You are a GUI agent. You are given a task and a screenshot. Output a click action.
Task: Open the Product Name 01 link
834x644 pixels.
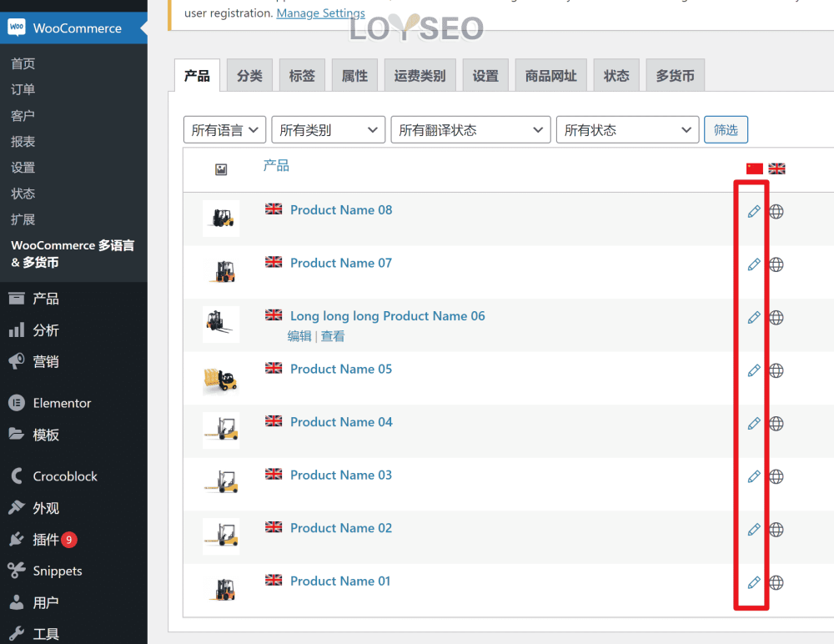click(x=340, y=581)
